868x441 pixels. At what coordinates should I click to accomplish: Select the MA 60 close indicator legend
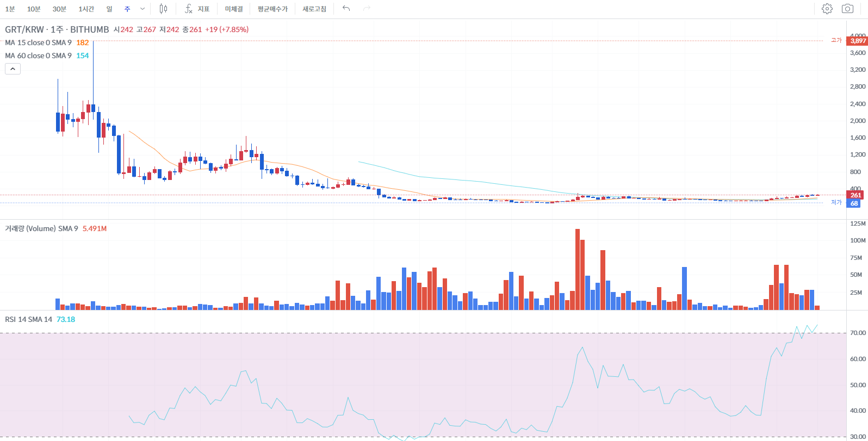tap(38, 55)
